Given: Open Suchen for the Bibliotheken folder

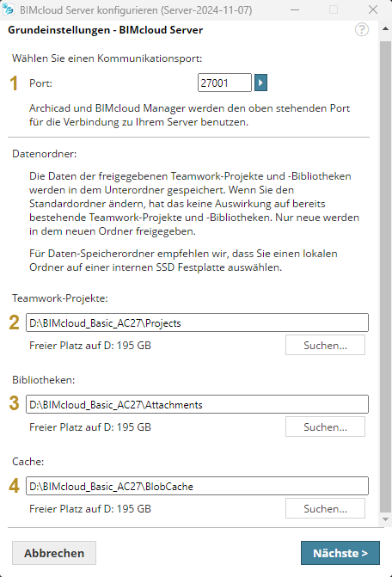Looking at the screenshot, I should (325, 427).
